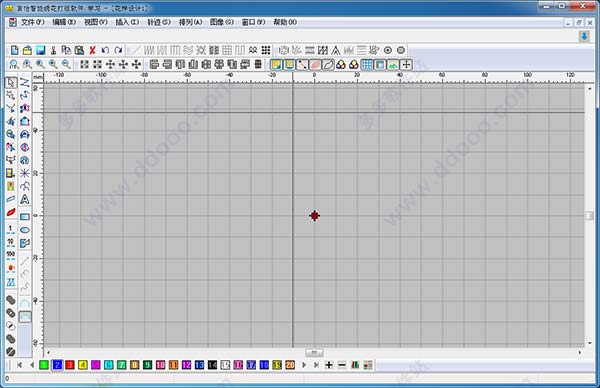The height and width of the screenshot is (388, 600).
Task: Click the Save disk icon
Action: point(40,50)
